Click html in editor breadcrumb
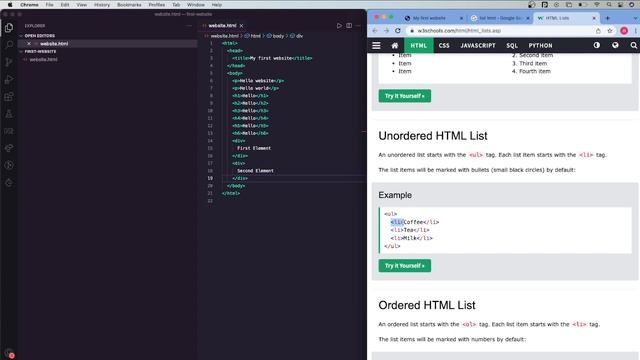 coord(256,36)
